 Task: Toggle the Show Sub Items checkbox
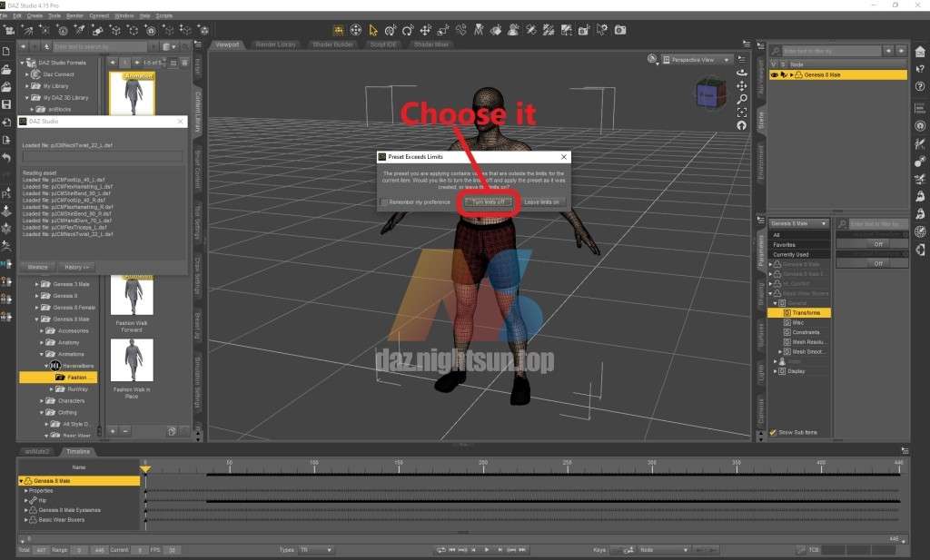(x=773, y=432)
